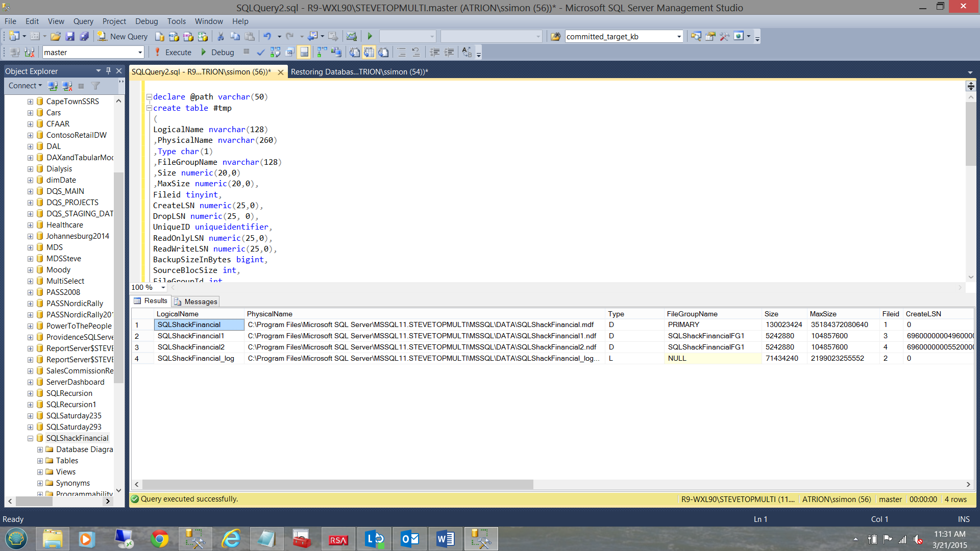980x551 pixels.
Task: Click the New Query button
Action: click(x=122, y=36)
